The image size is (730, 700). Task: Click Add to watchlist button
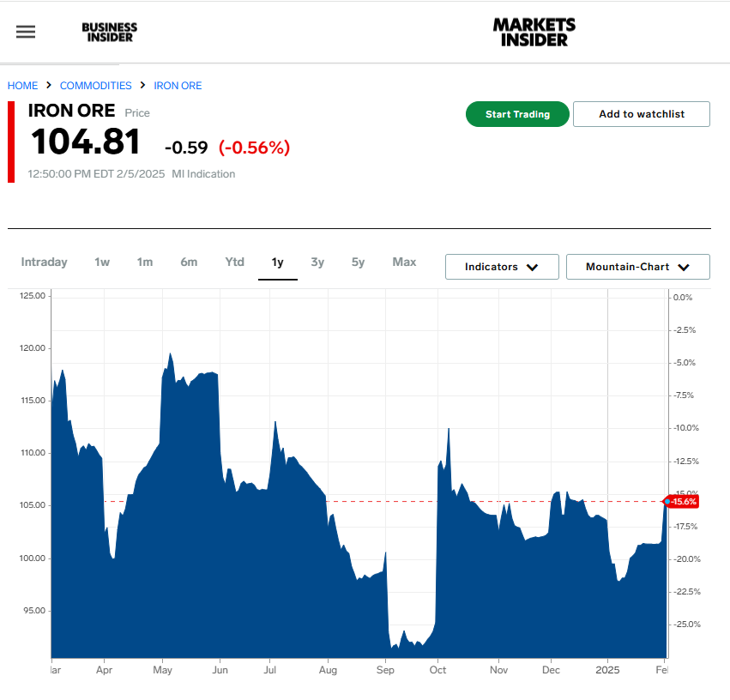641,114
